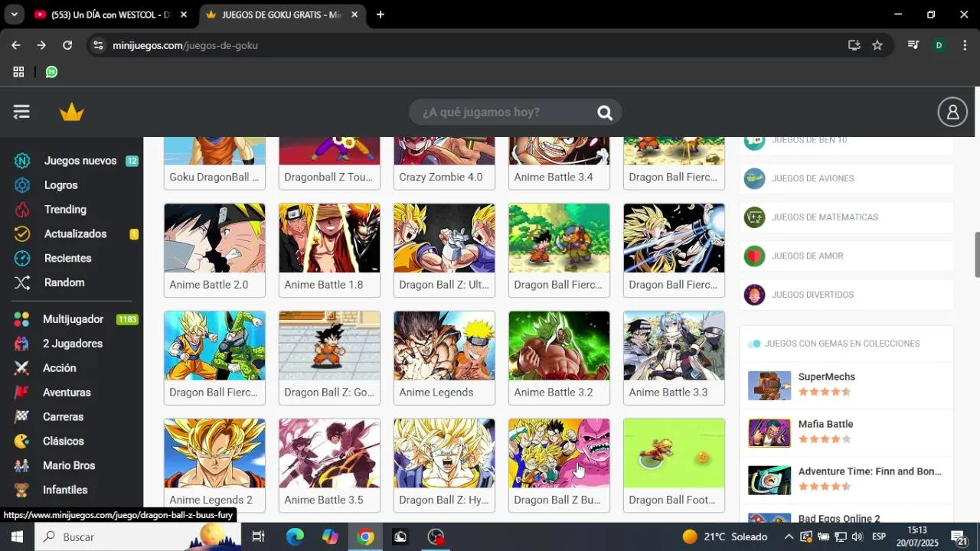Open the Anime Battle 3.3 thumbnail
Image resolution: width=980 pixels, height=551 pixels.
pos(674,346)
